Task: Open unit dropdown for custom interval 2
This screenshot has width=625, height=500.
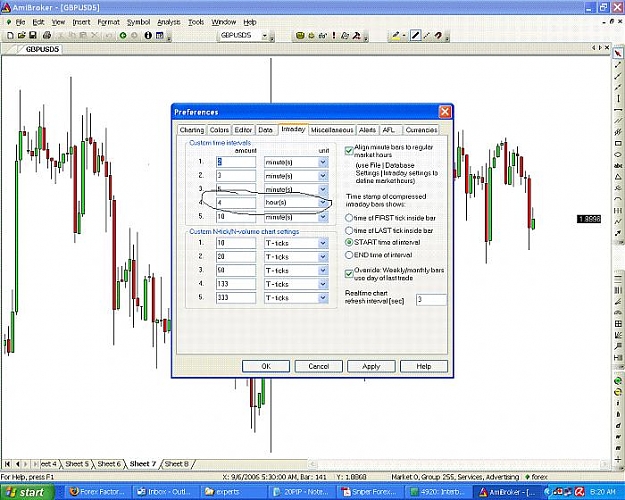Action: coord(323,176)
